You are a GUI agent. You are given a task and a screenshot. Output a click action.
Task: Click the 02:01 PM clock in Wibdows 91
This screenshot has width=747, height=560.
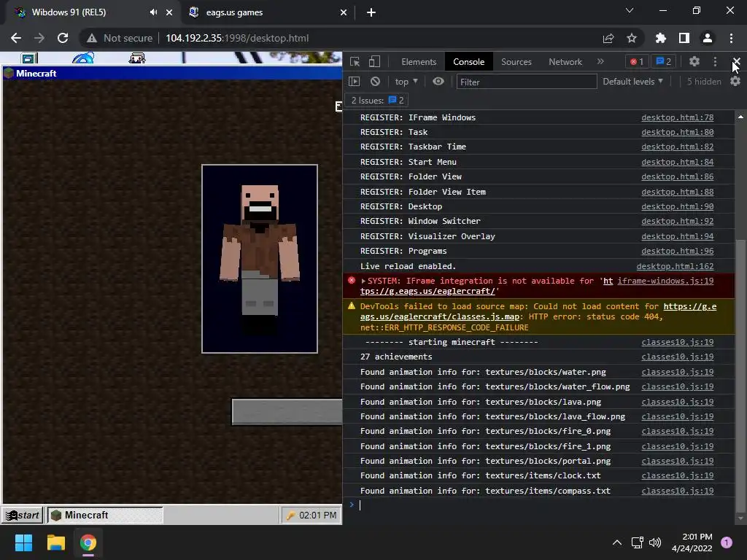tap(311, 516)
